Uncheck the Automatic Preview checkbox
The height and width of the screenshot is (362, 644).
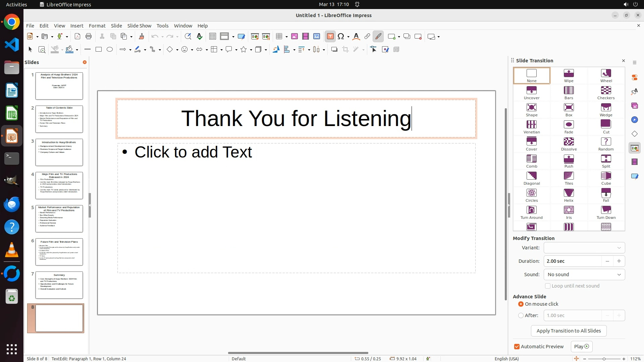[517, 347]
